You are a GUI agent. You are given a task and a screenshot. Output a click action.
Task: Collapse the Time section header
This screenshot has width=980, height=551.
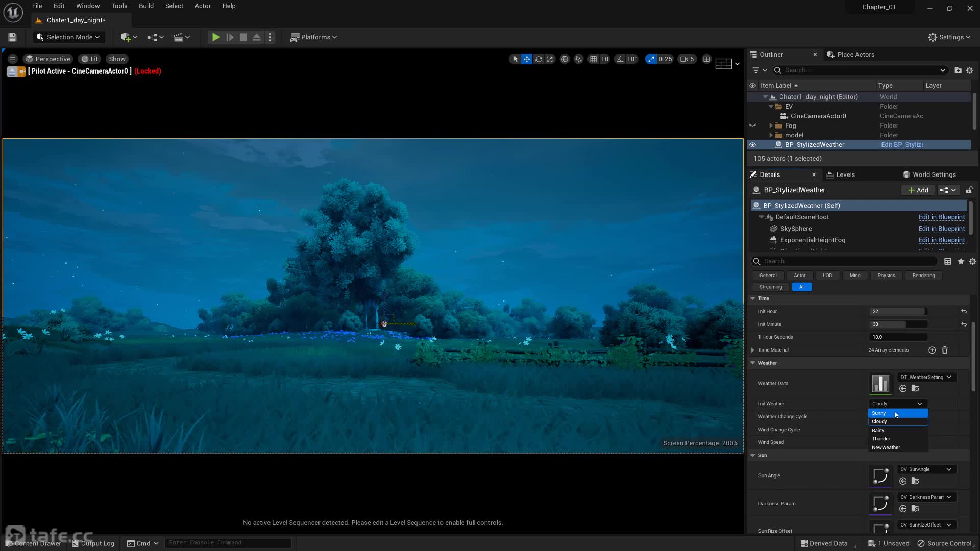tap(753, 298)
